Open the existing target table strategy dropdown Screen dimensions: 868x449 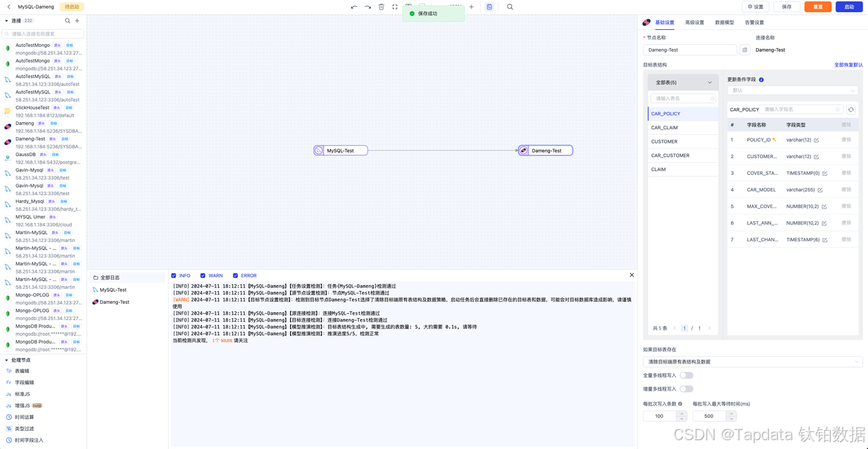coord(753,362)
